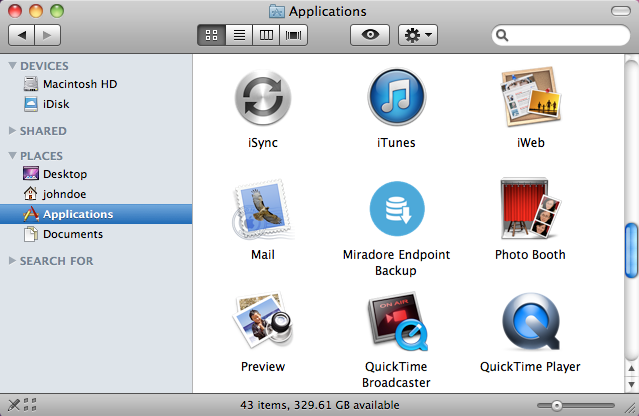
Task: Expand the SEARCH FOR section triangle
Action: (x=12, y=260)
